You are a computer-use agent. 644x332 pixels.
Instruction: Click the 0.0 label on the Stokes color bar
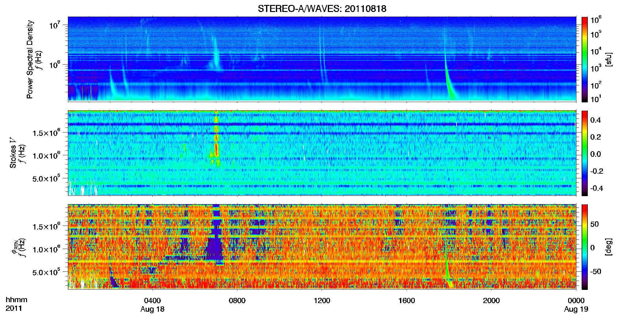coord(595,154)
